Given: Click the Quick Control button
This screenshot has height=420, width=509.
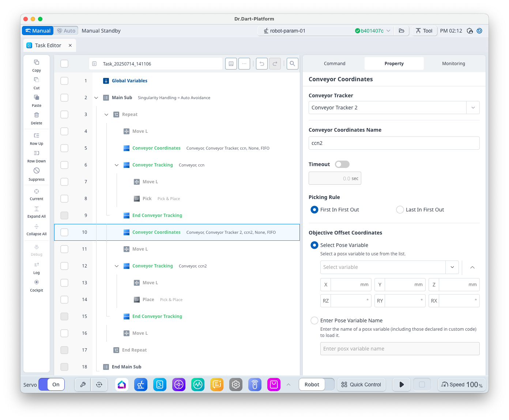Looking at the screenshot, I should coord(361,385).
